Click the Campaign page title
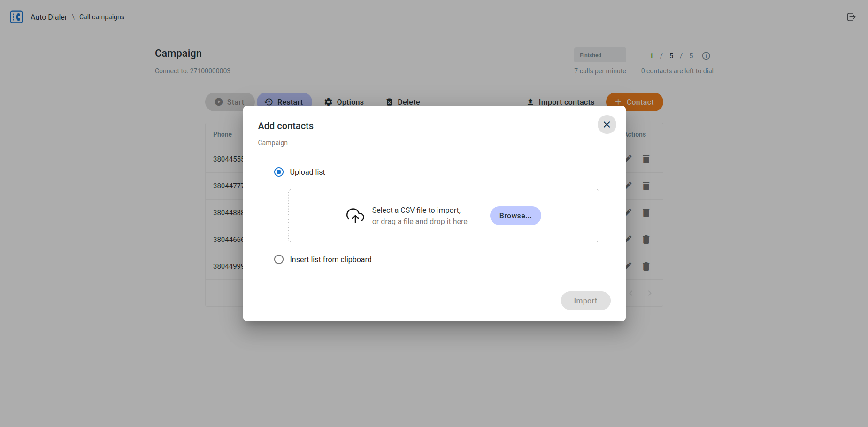This screenshot has height=427, width=868. click(178, 54)
